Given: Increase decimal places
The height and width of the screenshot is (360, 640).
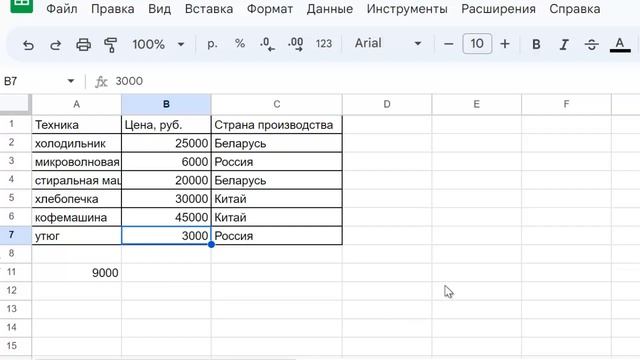Looking at the screenshot, I should coord(295,44).
